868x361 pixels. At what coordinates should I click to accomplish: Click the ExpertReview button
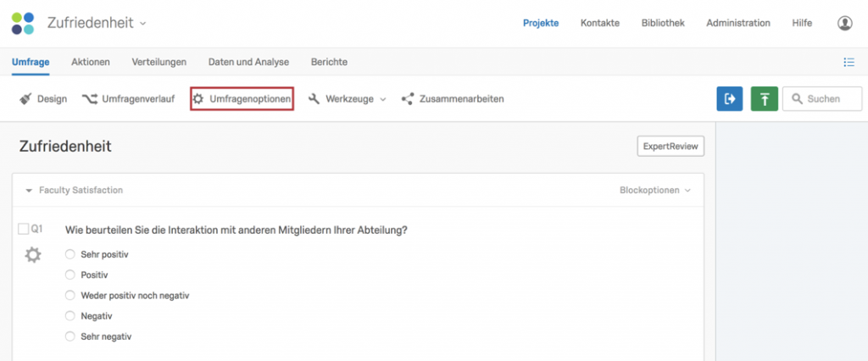tap(670, 147)
